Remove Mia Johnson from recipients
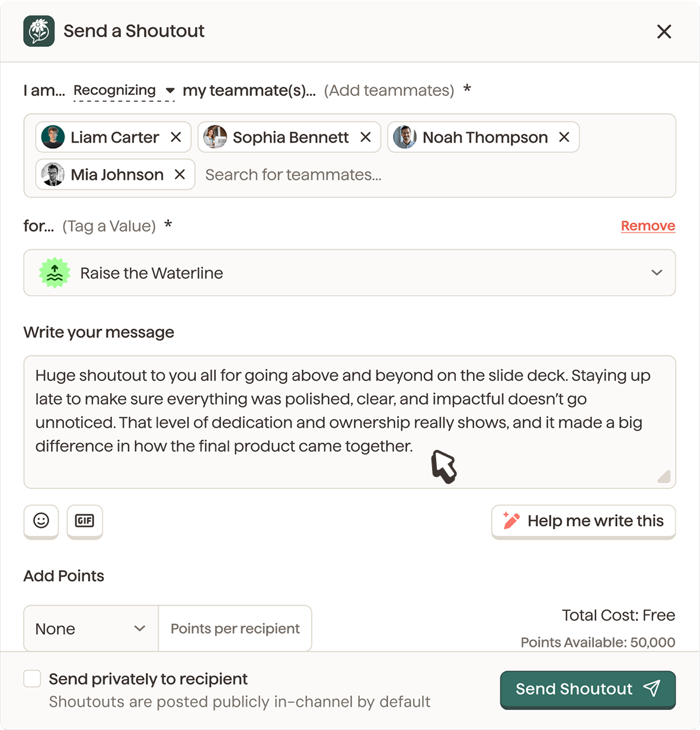This screenshot has width=700, height=730. [x=180, y=175]
